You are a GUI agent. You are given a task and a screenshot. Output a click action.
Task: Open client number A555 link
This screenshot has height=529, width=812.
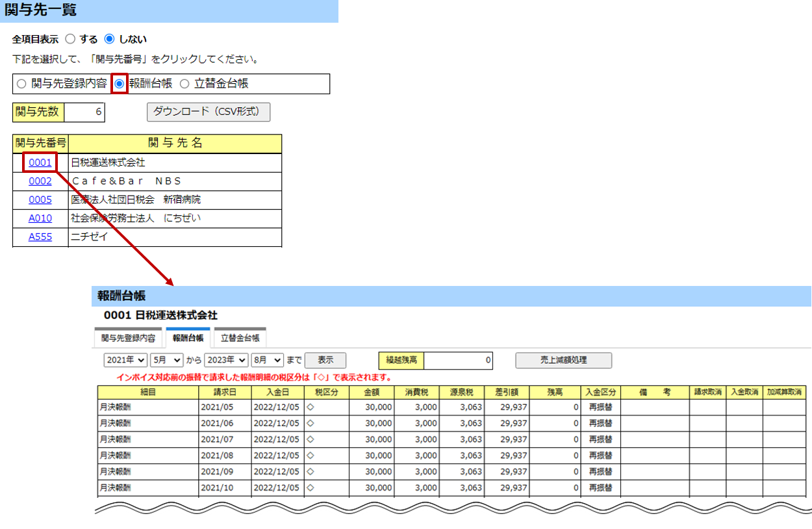pos(40,237)
